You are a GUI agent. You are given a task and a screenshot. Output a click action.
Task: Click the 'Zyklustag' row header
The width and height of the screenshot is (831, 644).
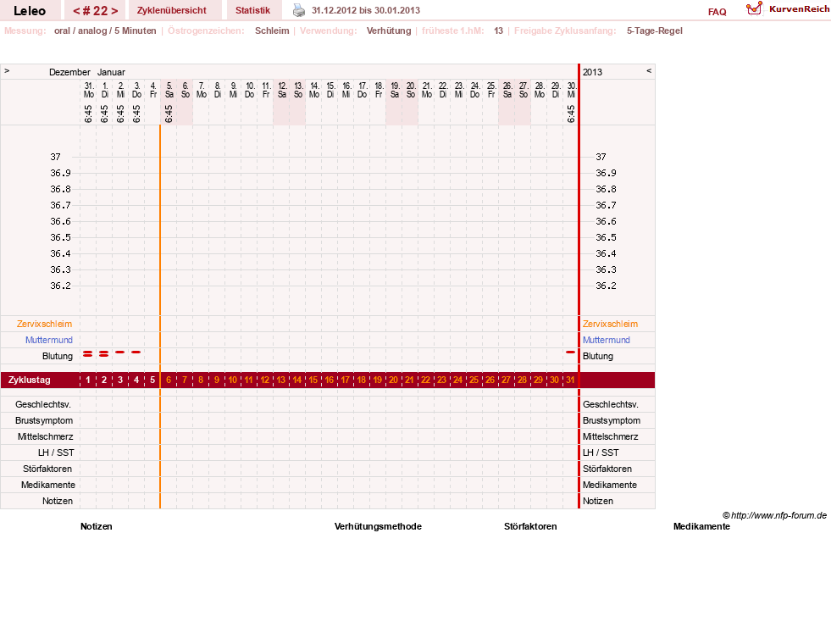click(29, 380)
